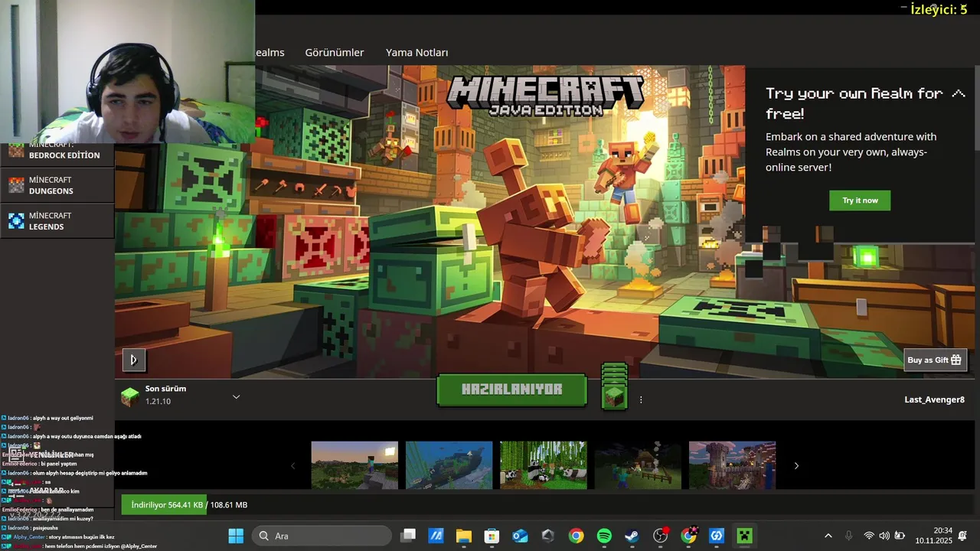980x551 pixels.
Task: Open the Yama Notları tab
Action: tap(416, 52)
